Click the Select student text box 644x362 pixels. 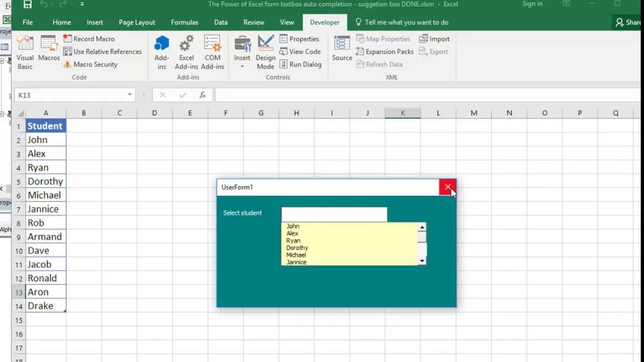click(x=334, y=214)
